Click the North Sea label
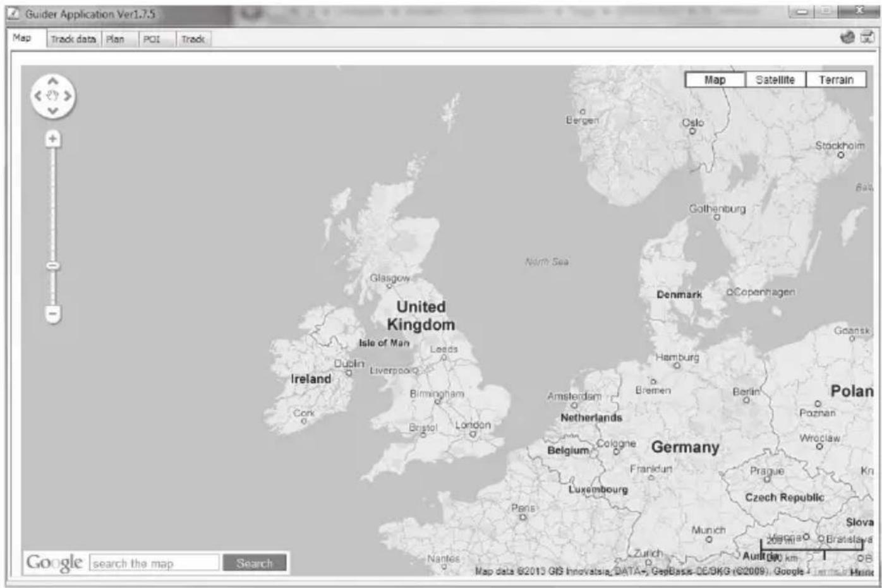The width and height of the screenshot is (882, 588). (x=547, y=261)
